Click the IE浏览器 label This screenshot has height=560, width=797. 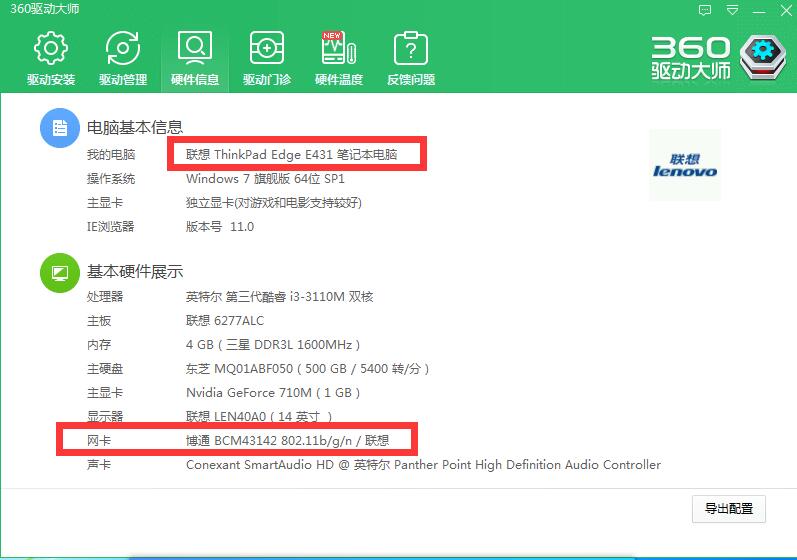[x=110, y=227]
